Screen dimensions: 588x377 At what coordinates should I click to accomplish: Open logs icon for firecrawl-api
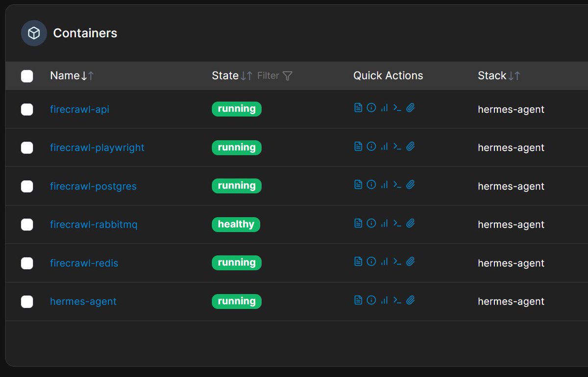coord(358,108)
